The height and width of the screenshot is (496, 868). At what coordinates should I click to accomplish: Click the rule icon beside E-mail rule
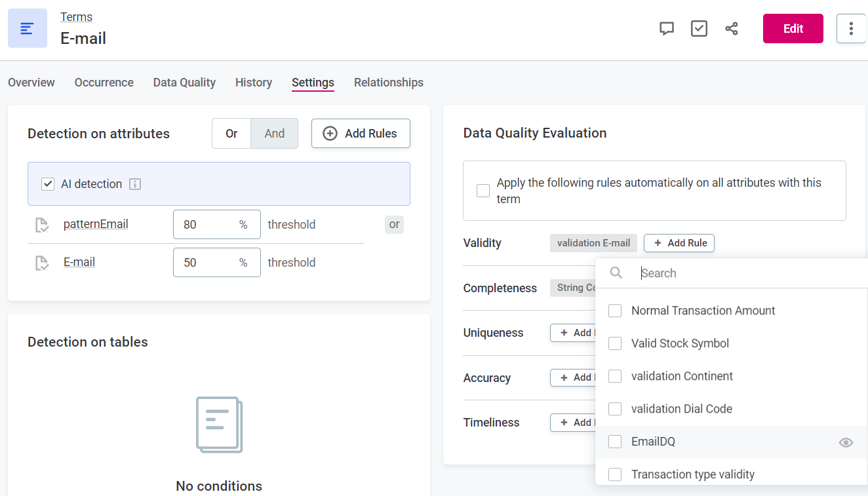[x=42, y=263]
